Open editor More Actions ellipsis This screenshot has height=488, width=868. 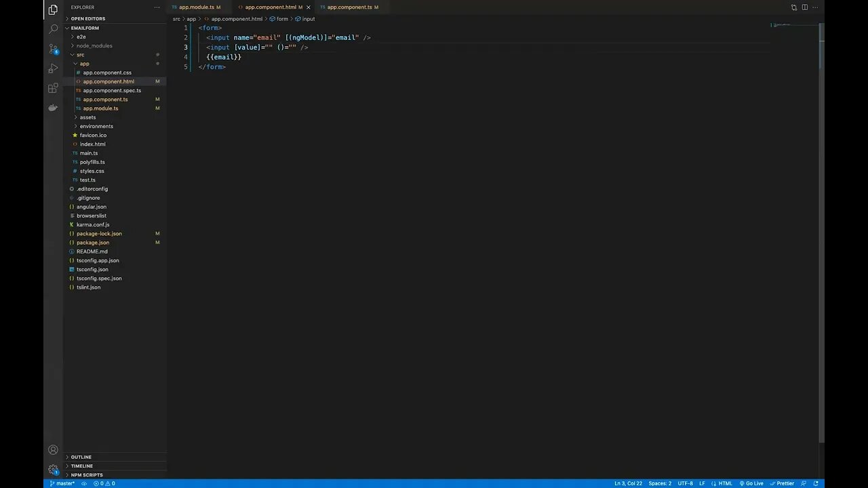pos(816,7)
